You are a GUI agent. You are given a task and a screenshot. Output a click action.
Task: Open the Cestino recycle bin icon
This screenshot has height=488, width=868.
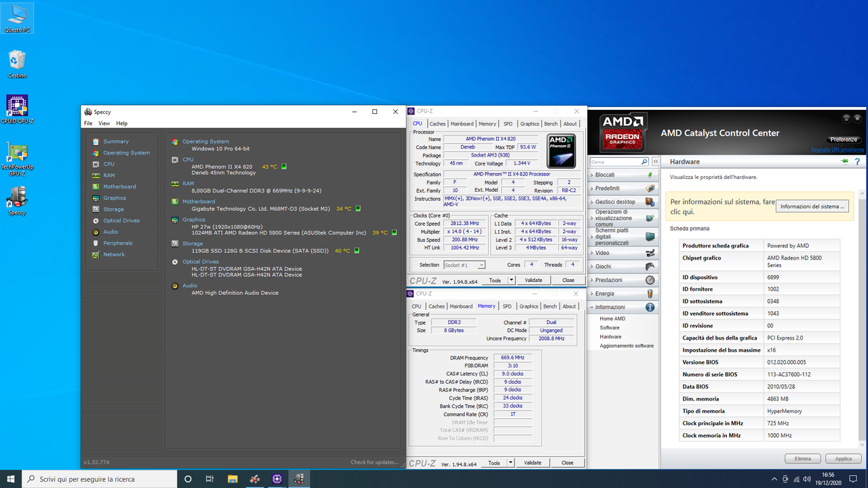coord(17,64)
